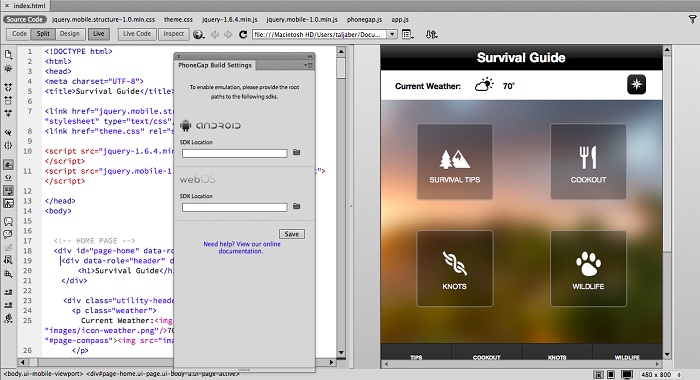Click Remove Comment icon in coding toolbar
This screenshot has height=380, width=700.
[x=8, y=234]
